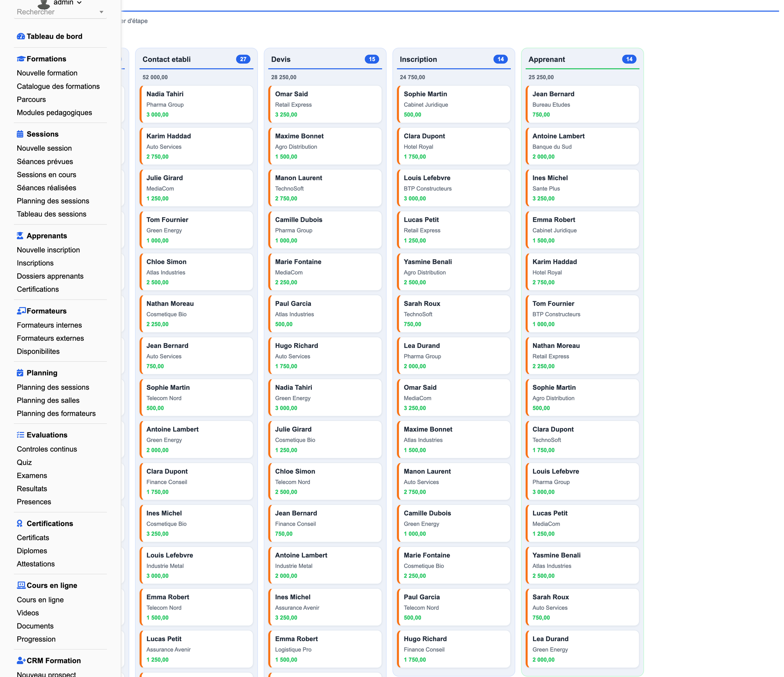Open Planning des salles

pos(48,400)
